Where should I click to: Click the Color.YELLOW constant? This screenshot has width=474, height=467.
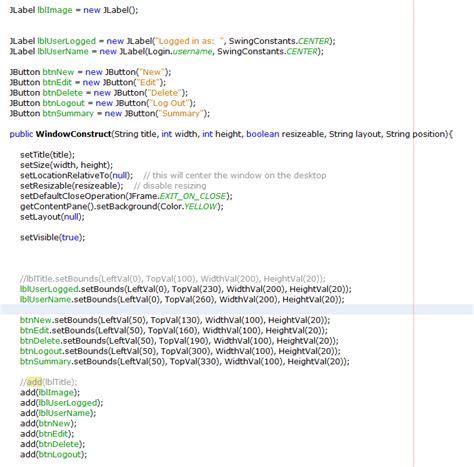[x=189, y=206]
